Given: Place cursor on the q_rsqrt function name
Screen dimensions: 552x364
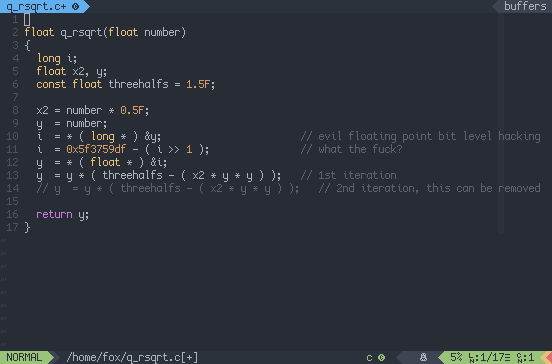Looking at the screenshot, I should tap(81, 33).
